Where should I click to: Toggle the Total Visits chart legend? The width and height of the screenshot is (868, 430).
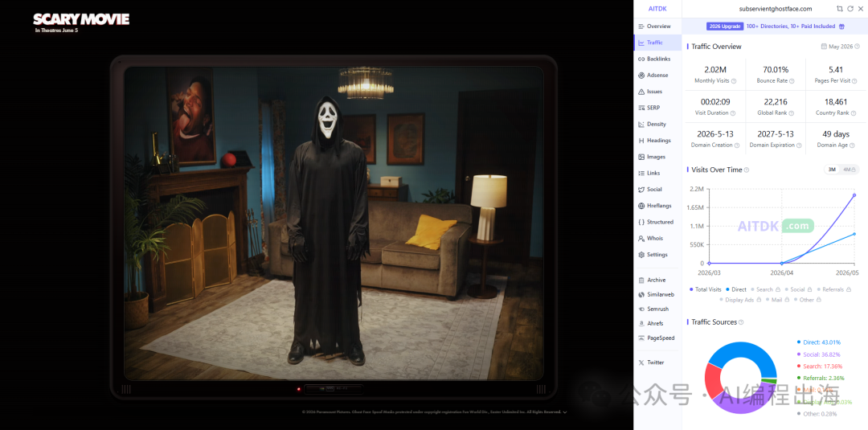point(706,289)
